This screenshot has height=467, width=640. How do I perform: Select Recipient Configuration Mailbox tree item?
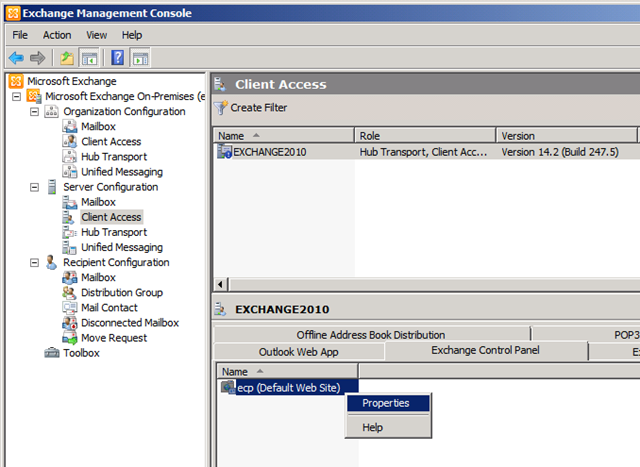(98, 278)
